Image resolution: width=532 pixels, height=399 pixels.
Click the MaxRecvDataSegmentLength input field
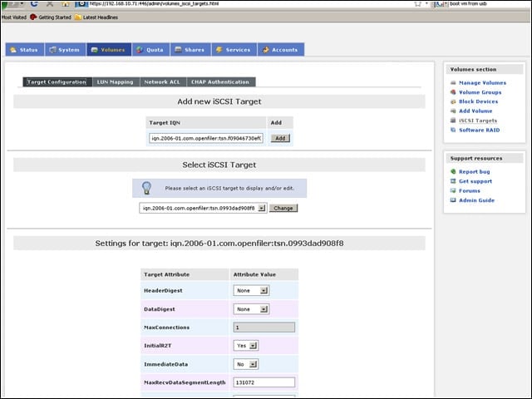pos(264,382)
